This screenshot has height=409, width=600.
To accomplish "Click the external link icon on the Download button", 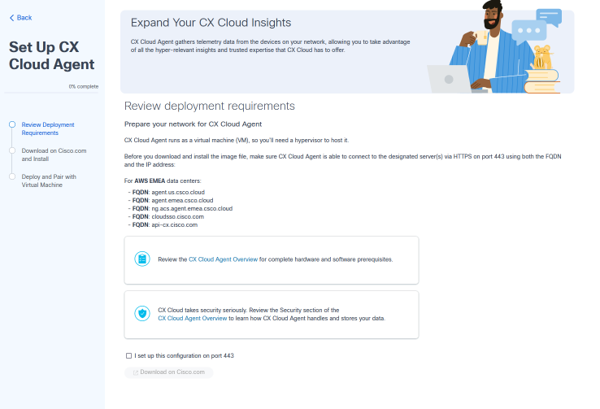I will point(135,372).
